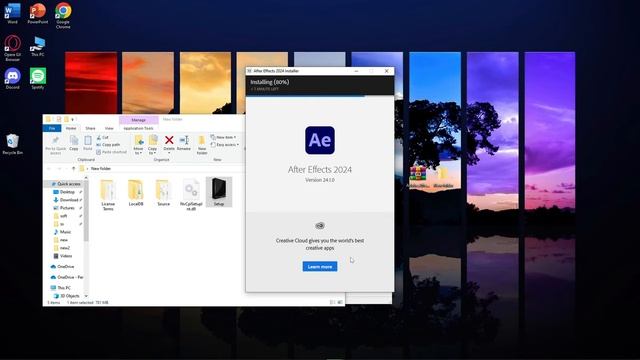Switch to the View ribbon tab
Screen dimensions: 640x360
(x=109, y=128)
